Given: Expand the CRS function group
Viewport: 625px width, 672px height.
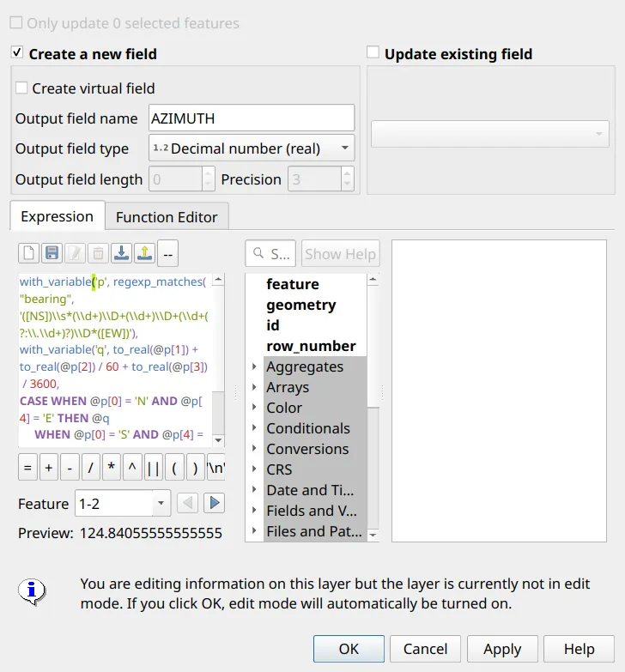Looking at the screenshot, I should click(254, 469).
